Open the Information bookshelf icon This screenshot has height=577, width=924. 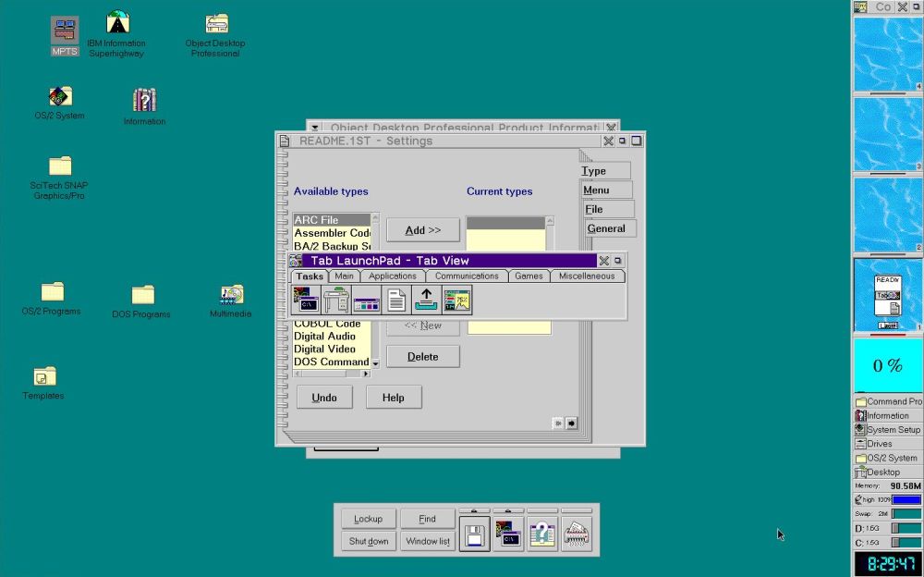(144, 106)
